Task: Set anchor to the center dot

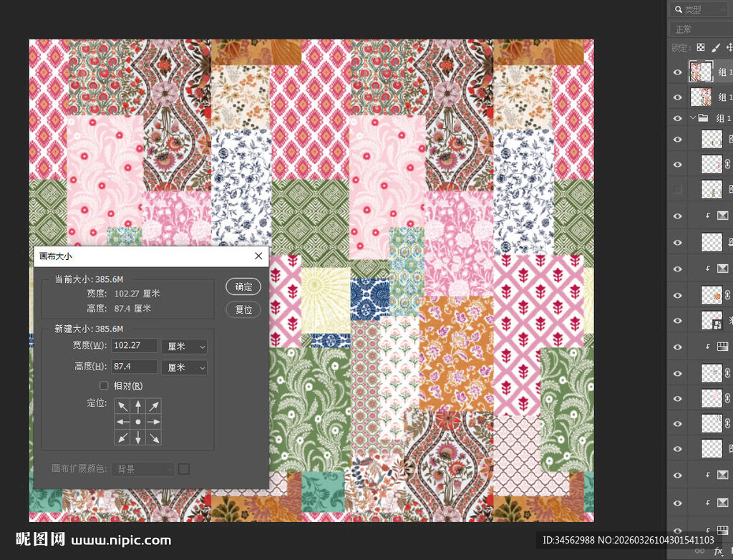Action: tap(138, 423)
